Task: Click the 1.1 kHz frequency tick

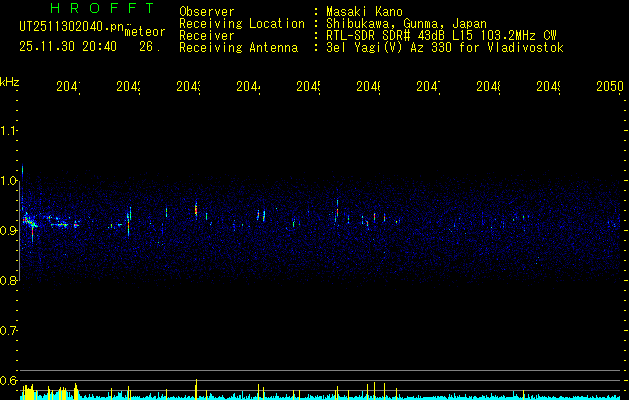Action: coord(9,131)
